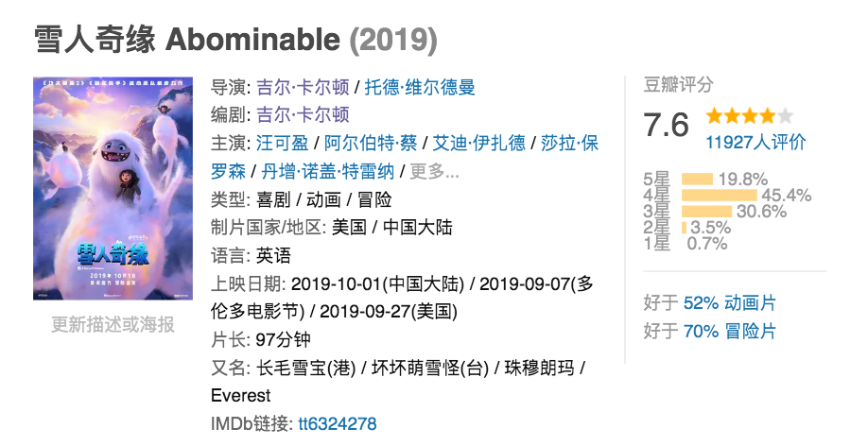Image resolution: width=868 pixels, height=446 pixels.
Task: Open director 吉尔·卡尔顿 link
Action: (x=303, y=88)
